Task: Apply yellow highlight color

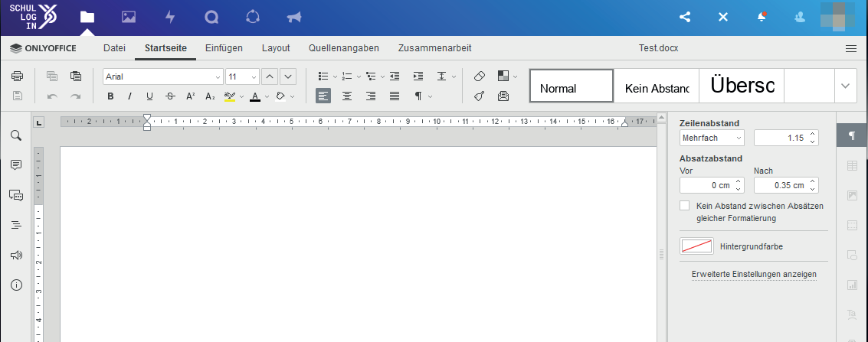Action: tap(230, 96)
